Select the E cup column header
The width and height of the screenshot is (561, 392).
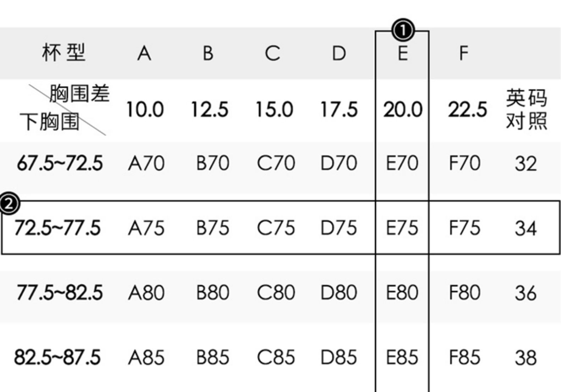tap(402, 54)
